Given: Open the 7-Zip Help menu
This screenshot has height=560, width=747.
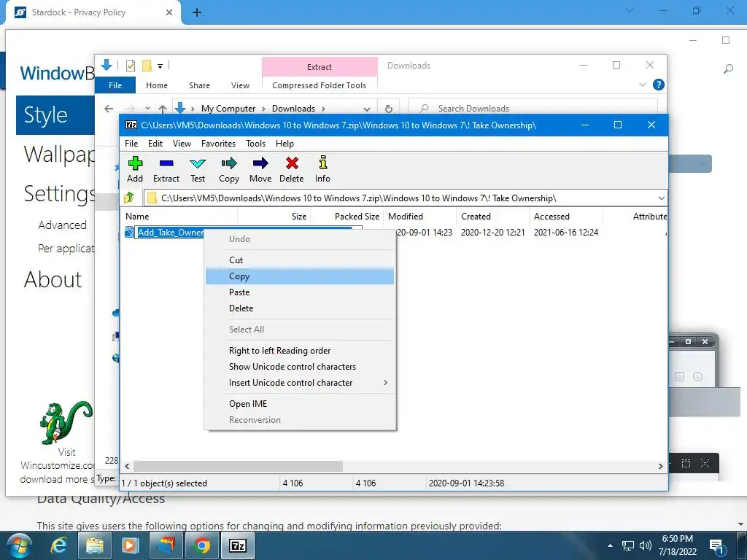Looking at the screenshot, I should point(285,144).
